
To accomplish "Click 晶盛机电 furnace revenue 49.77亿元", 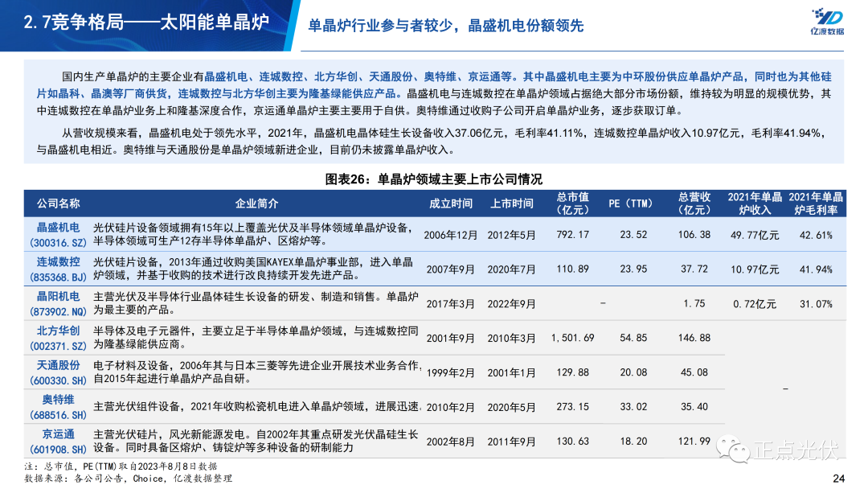I will [x=755, y=236].
